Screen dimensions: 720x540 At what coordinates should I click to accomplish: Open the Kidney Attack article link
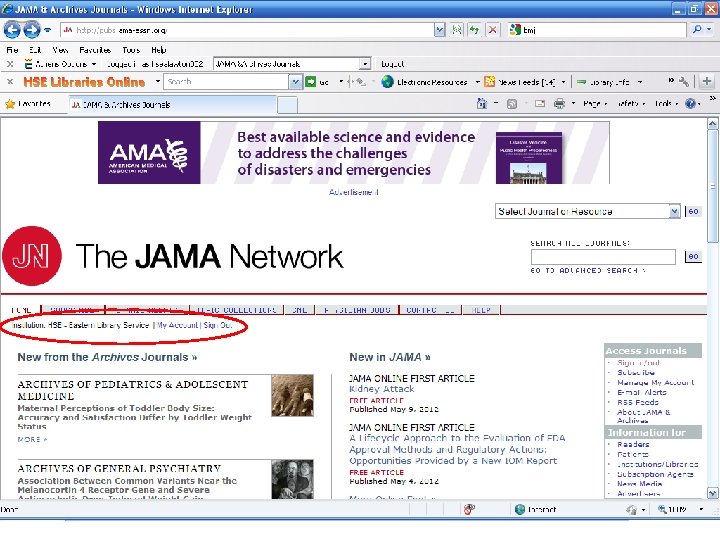(x=382, y=389)
